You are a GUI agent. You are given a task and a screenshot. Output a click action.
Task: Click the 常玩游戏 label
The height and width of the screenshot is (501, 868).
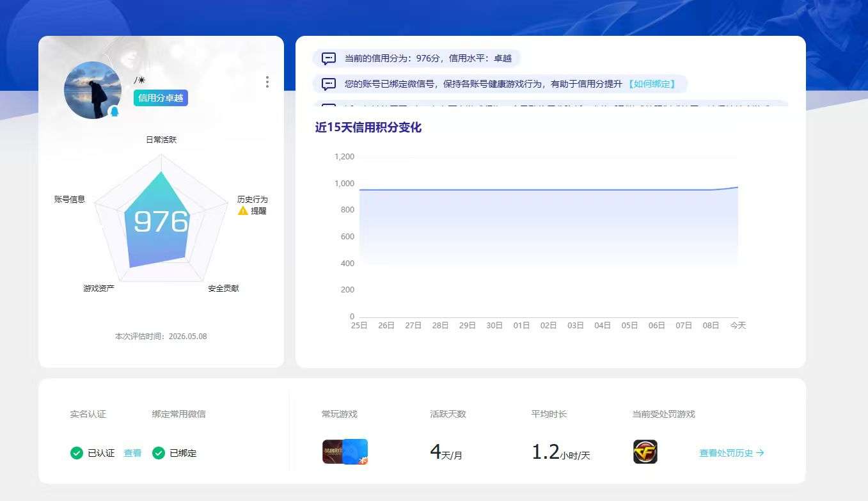coord(340,414)
